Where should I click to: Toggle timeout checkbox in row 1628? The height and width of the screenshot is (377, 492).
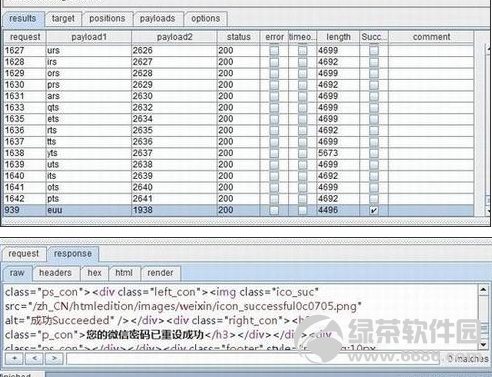302,62
